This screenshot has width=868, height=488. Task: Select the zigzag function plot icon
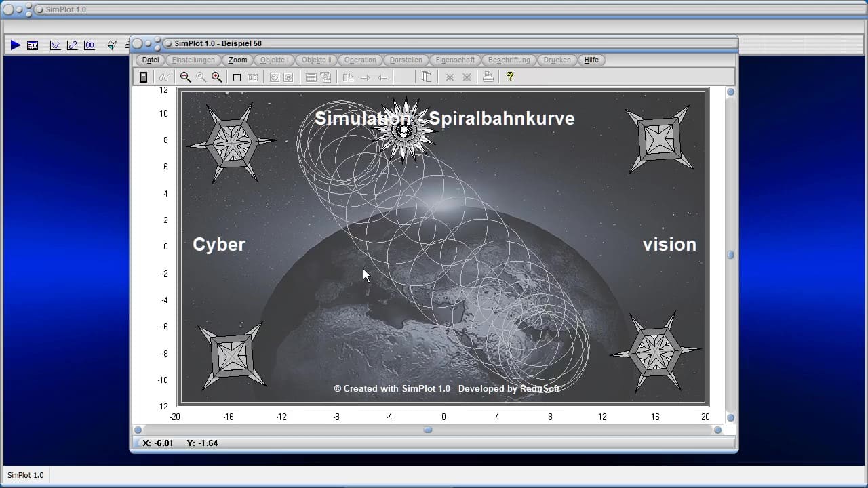coord(55,45)
